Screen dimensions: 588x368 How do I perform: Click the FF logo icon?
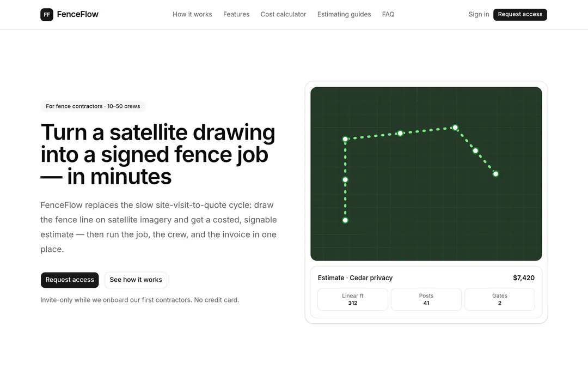tap(47, 15)
